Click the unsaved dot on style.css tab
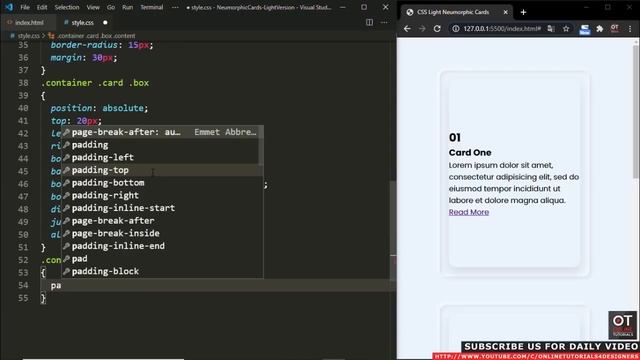 (x=105, y=22)
